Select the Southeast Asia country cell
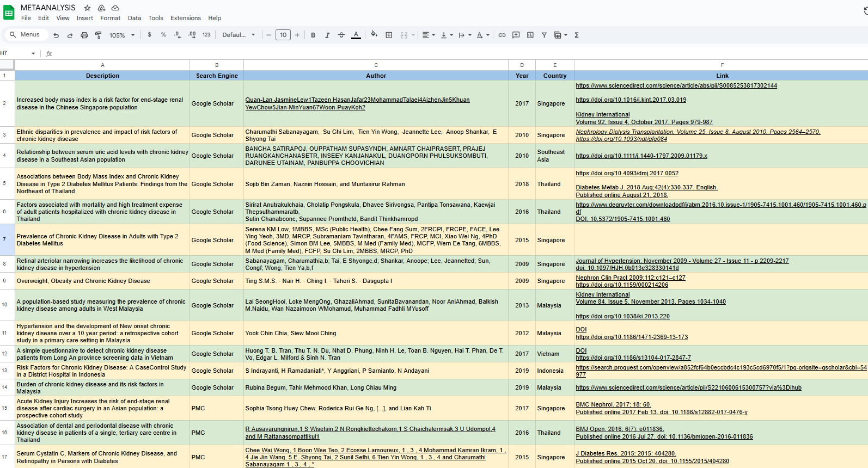 [555, 156]
